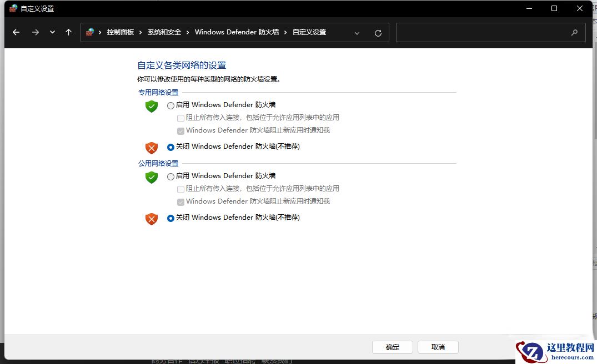Click the search magnifier icon
The width and height of the screenshot is (597, 364).
pyautogui.click(x=574, y=33)
